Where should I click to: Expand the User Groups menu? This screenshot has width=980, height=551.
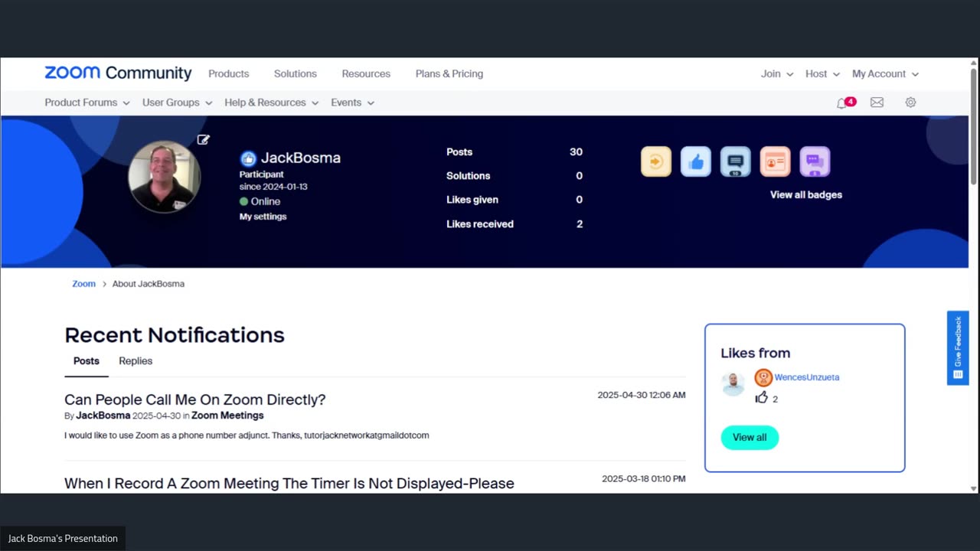[178, 103]
